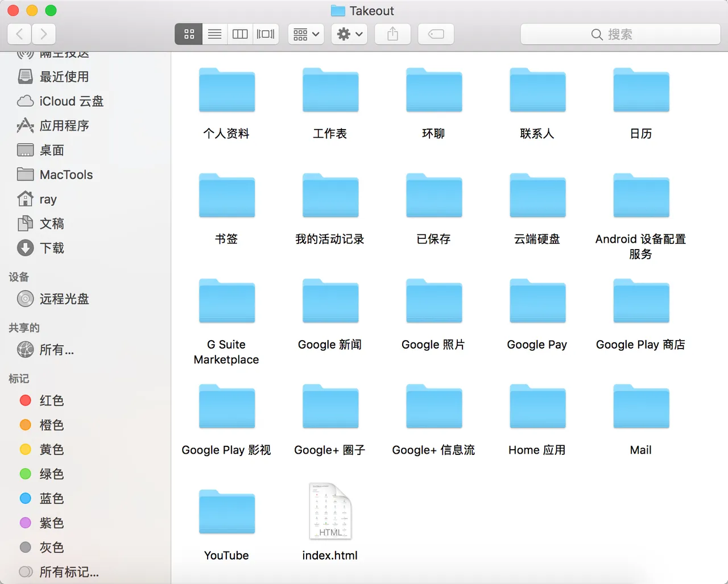Select the Google 新闻 folder
728x584 pixels.
coord(330,301)
